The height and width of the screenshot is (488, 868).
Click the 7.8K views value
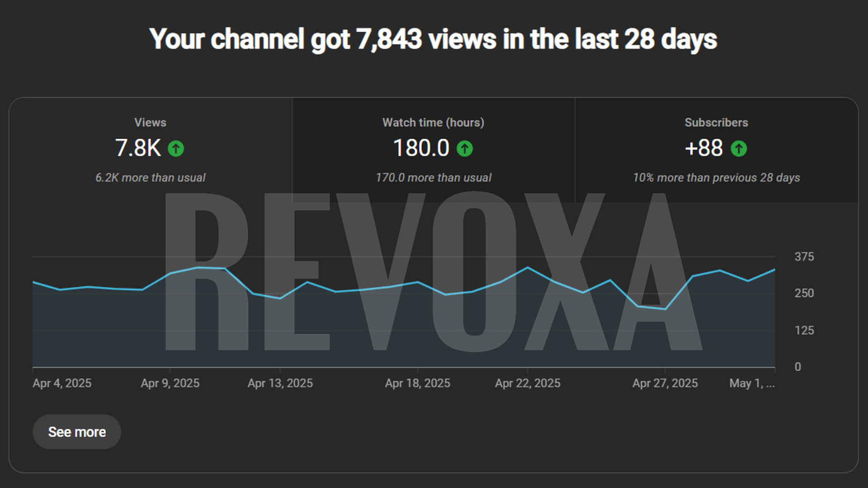click(138, 148)
